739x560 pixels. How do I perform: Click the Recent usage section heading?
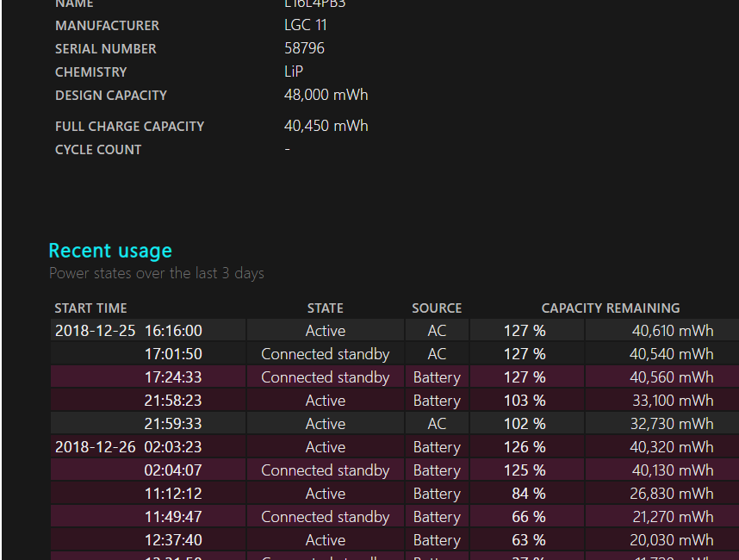tap(110, 251)
